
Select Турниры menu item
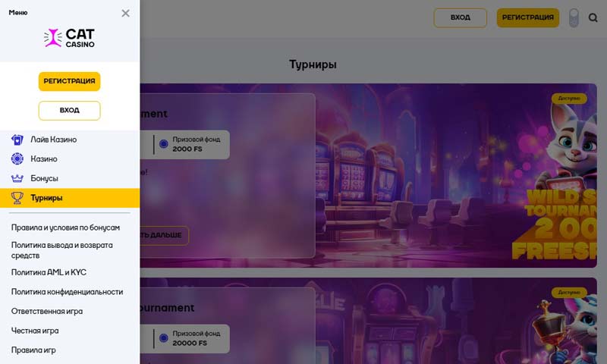click(x=47, y=198)
